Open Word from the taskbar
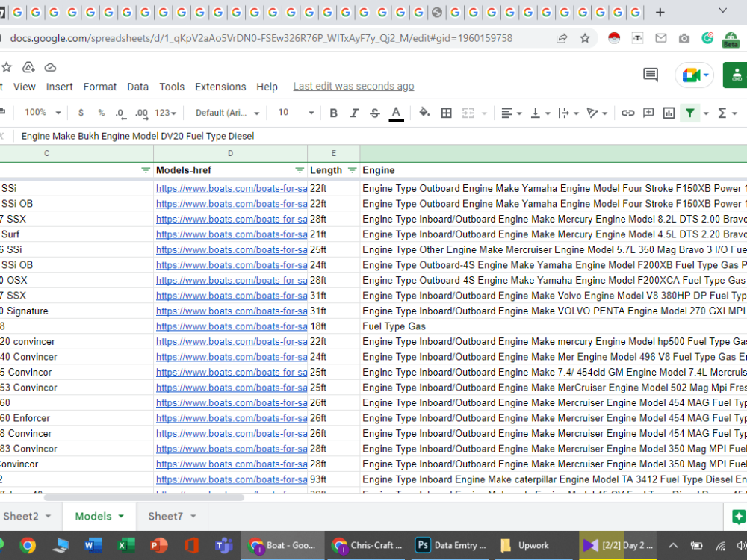The image size is (747, 560). tap(93, 545)
